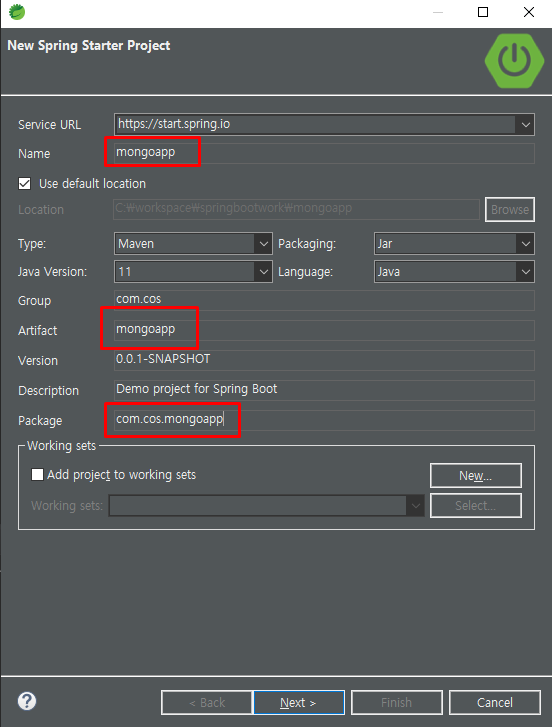Click the Spring leaf icon in title bar

17,12
